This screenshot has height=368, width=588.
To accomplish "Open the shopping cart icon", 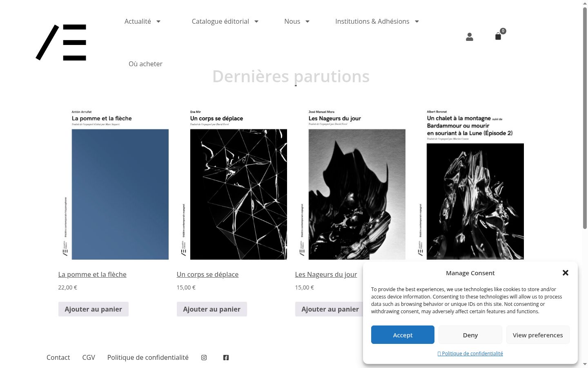I will click(x=498, y=36).
